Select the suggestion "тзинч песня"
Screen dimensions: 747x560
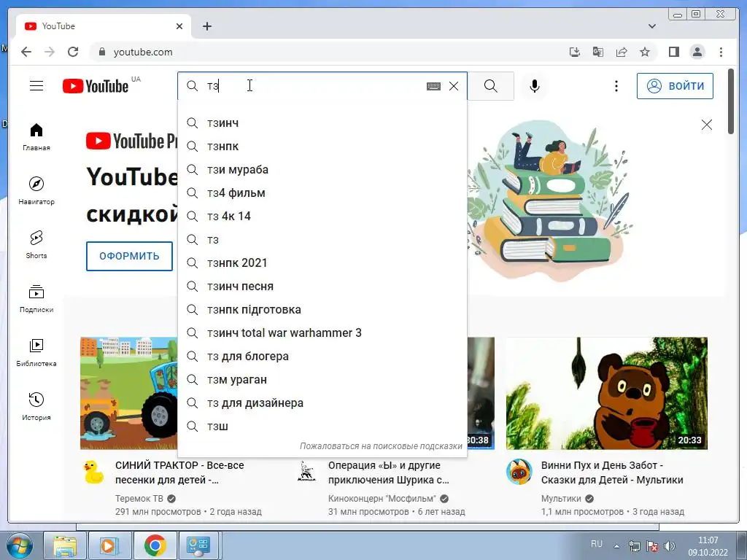click(x=322, y=286)
